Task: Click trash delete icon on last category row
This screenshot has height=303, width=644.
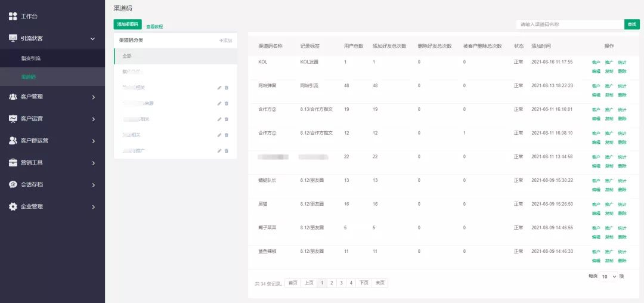Action: (x=227, y=151)
